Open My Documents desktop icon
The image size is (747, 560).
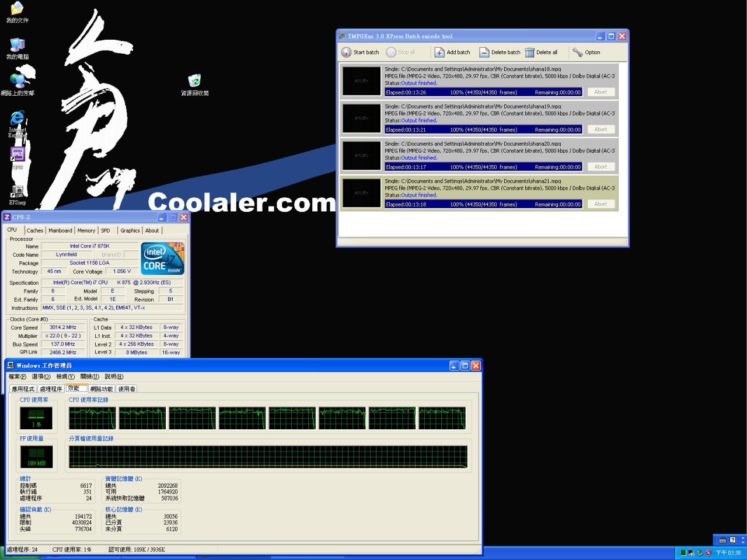(x=18, y=12)
